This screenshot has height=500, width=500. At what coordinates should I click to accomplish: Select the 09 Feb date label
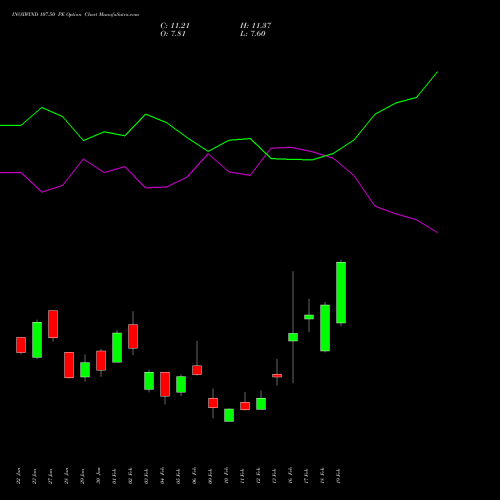pos(210,476)
